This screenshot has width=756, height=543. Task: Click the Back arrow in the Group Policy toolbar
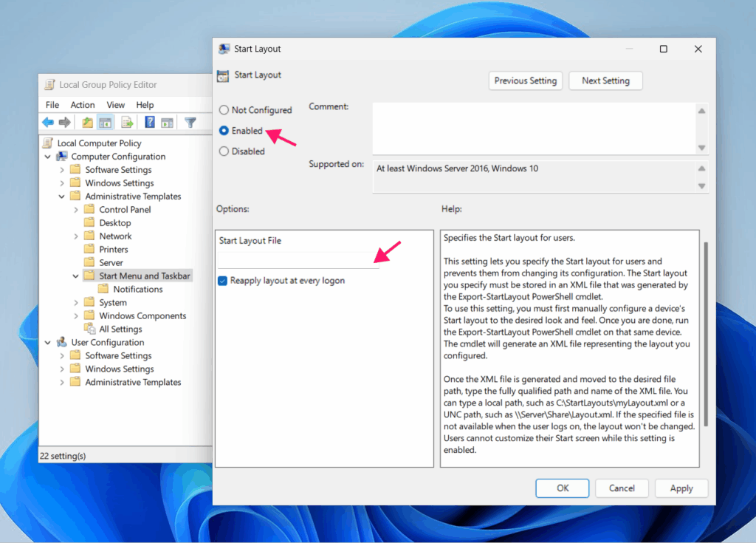pyautogui.click(x=48, y=123)
